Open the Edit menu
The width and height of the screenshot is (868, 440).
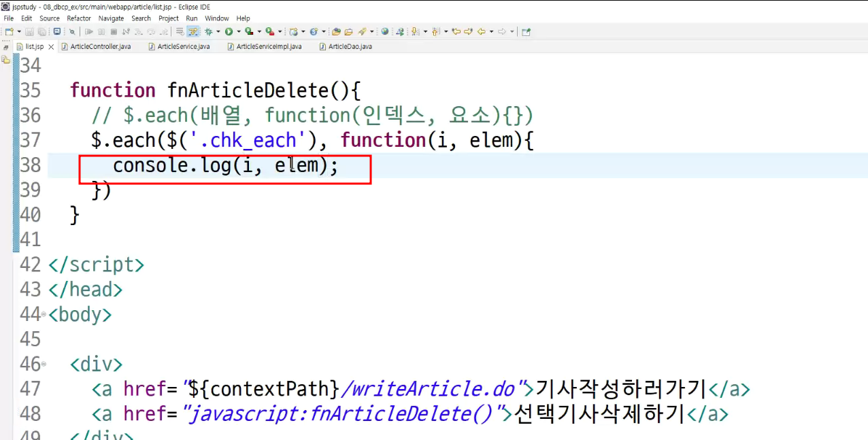(27, 18)
